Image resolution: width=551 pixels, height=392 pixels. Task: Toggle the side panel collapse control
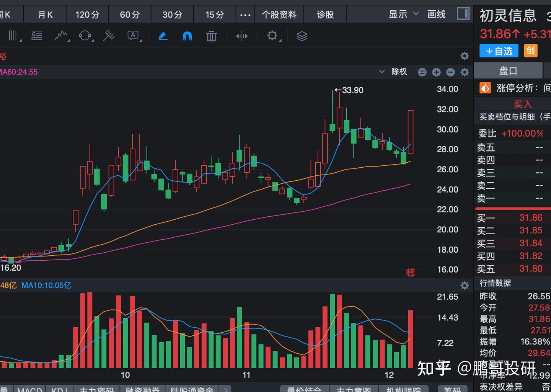(x=463, y=14)
